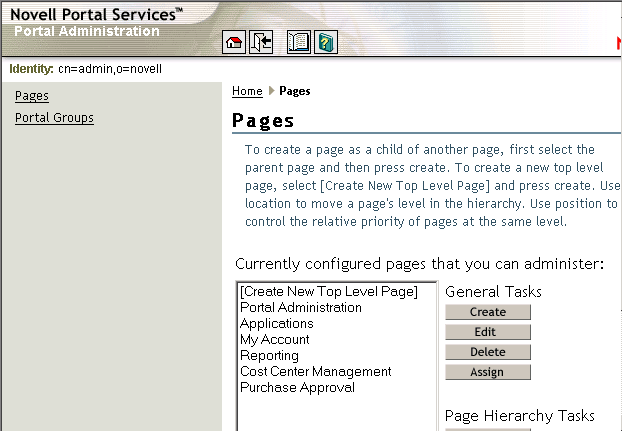Click the Logout door-arrow icon
The width and height of the screenshot is (622, 431).
[261, 42]
